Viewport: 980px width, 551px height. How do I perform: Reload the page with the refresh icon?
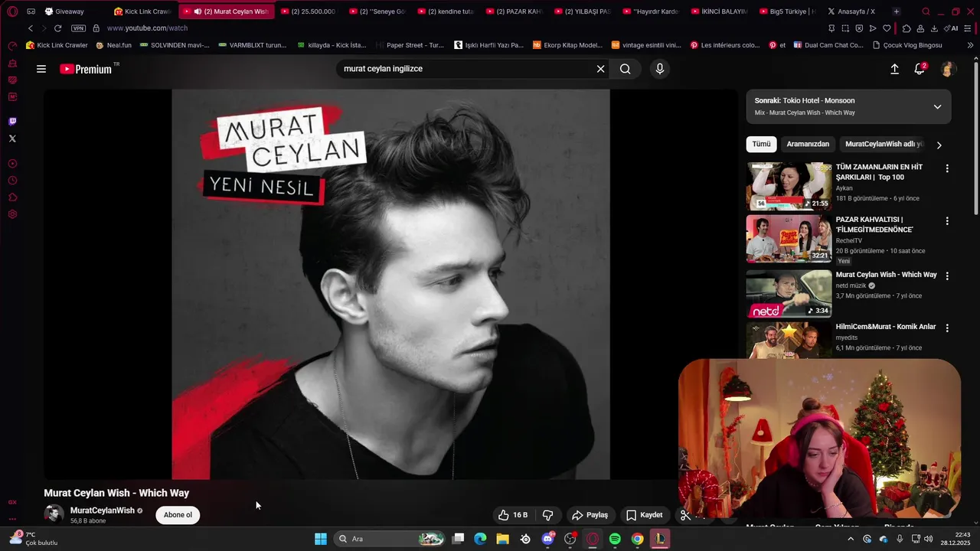tap(57, 28)
